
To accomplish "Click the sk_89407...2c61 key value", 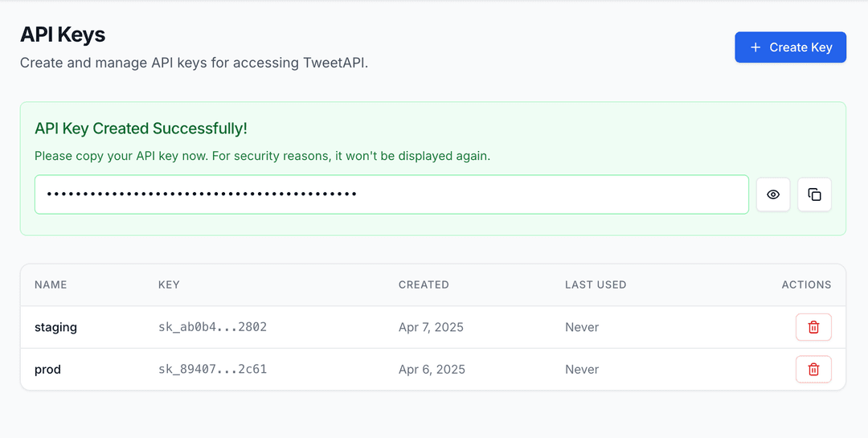I will pos(212,370).
